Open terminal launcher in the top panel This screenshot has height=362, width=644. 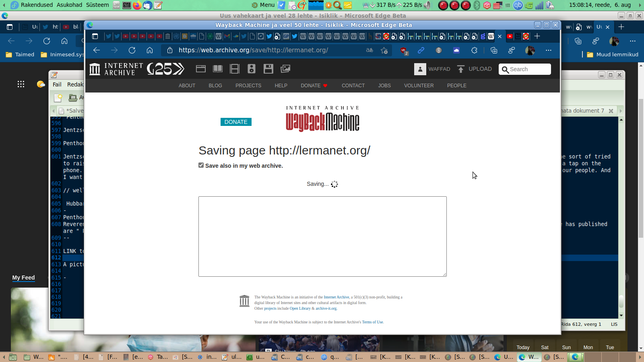point(127,5)
